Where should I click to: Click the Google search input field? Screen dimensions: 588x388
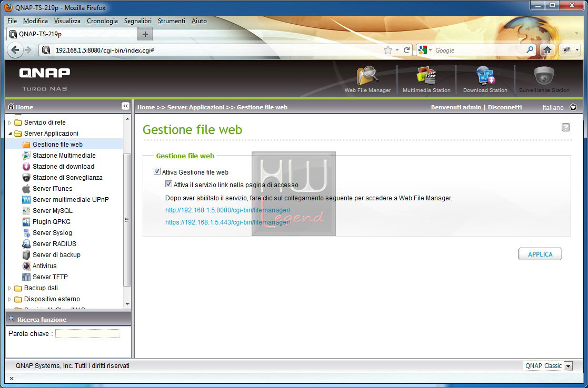(x=480, y=50)
